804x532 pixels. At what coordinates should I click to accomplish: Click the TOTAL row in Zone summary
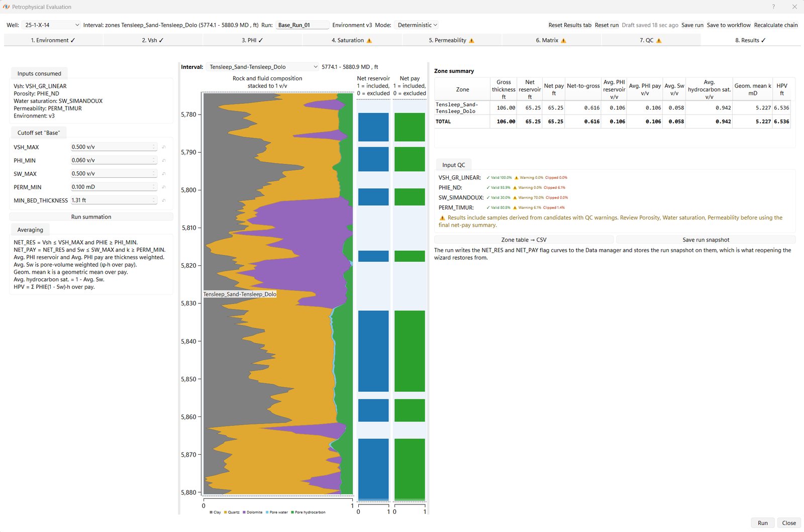(x=612, y=122)
